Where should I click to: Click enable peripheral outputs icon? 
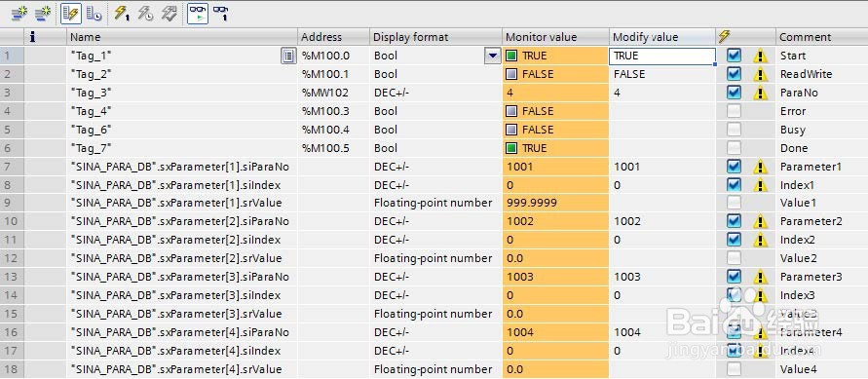tap(170, 13)
